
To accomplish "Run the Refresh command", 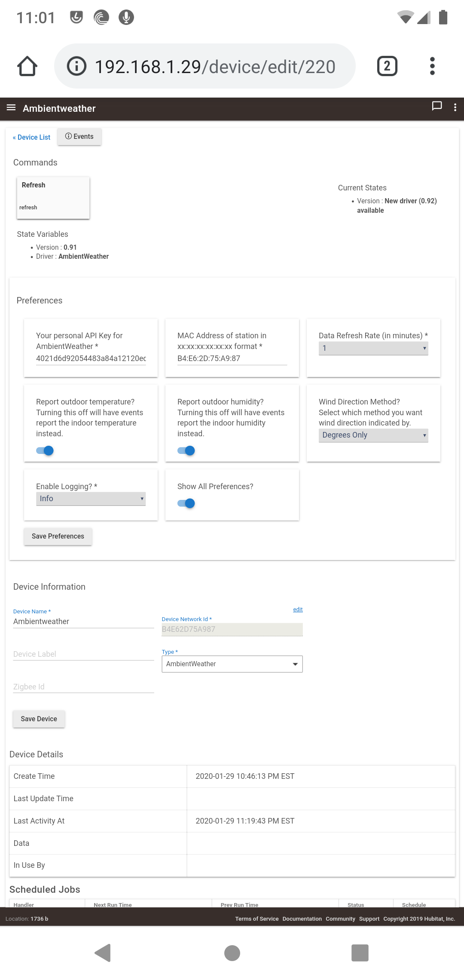I will coord(53,198).
